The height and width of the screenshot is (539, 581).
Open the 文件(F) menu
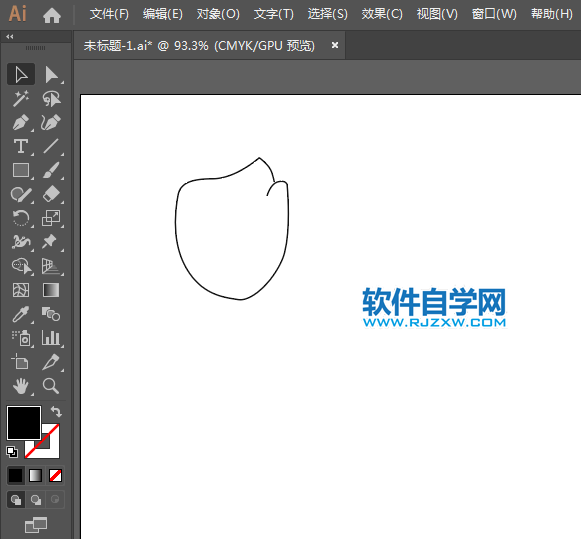pyautogui.click(x=109, y=14)
